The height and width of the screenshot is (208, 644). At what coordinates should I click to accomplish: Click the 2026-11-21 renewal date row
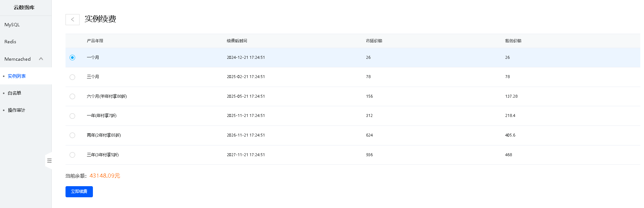(246, 135)
